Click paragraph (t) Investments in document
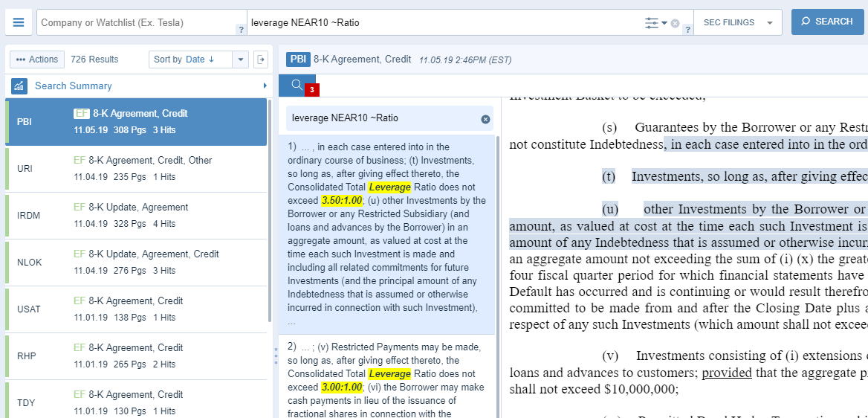Viewport: 868px width, 418px height. [x=734, y=177]
